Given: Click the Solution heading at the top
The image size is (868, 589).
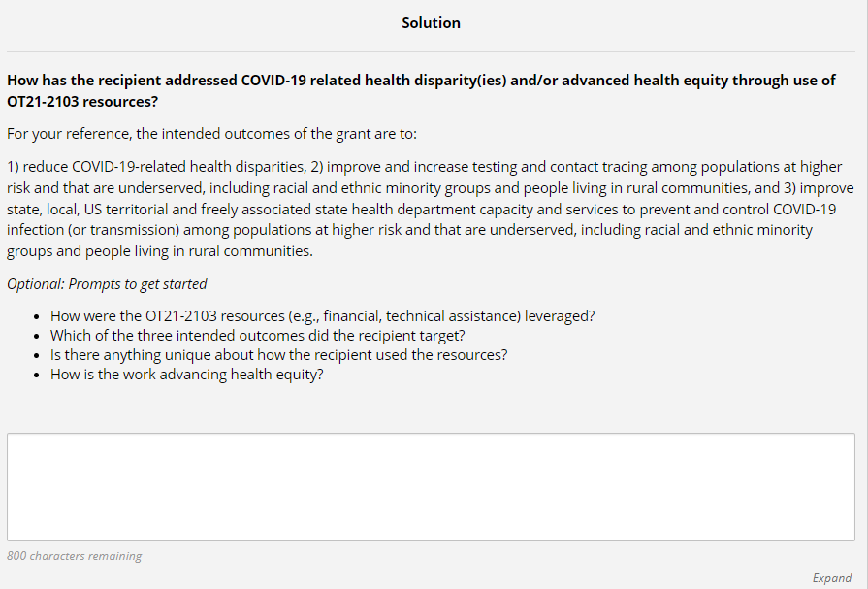Looking at the screenshot, I should click(431, 23).
